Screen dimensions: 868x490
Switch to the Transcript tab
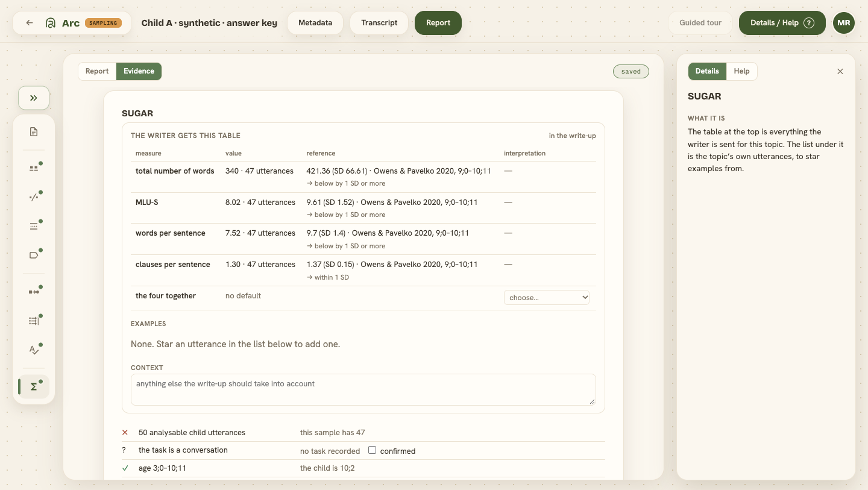379,23
